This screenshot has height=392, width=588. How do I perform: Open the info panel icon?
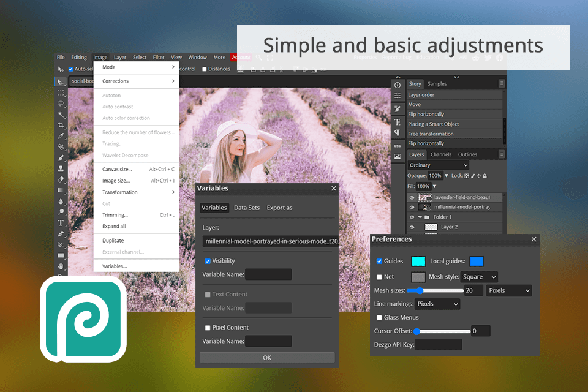coord(398,85)
